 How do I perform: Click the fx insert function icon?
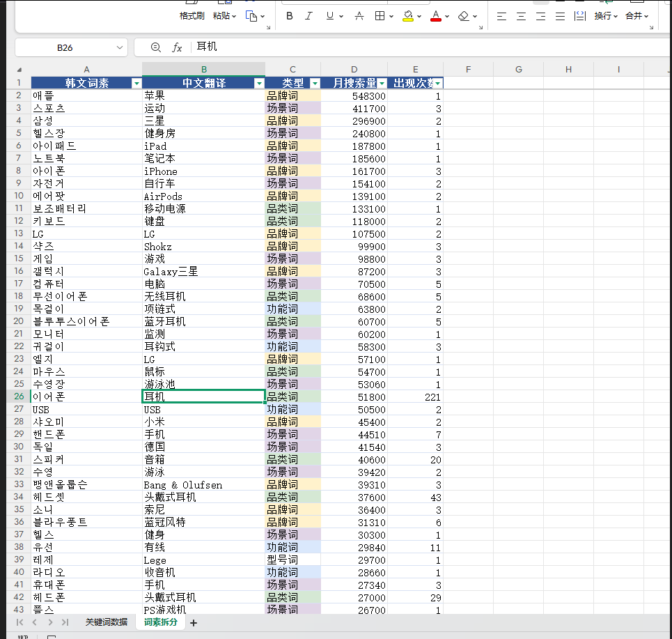click(177, 47)
